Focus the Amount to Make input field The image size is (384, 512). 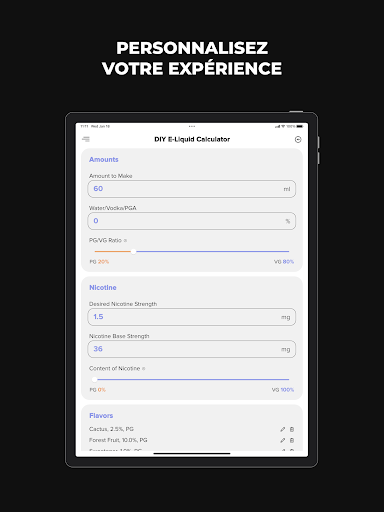tap(192, 189)
